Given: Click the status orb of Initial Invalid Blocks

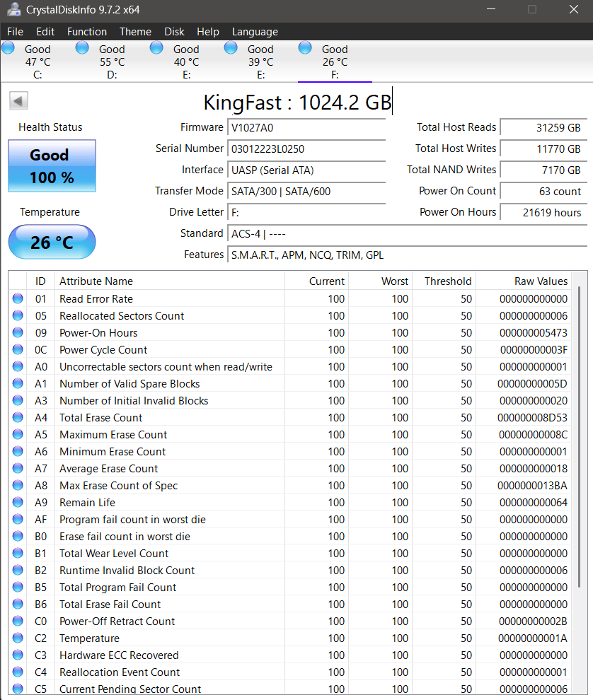Looking at the screenshot, I should pyautogui.click(x=18, y=400).
